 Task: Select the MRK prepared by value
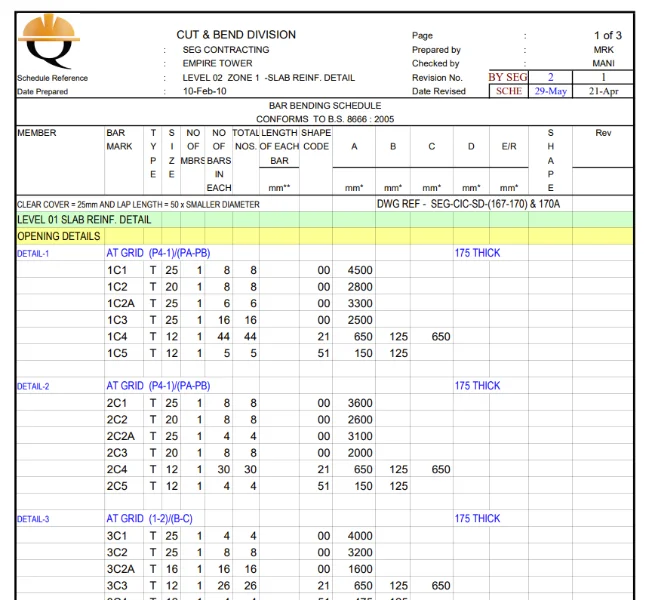coord(604,49)
